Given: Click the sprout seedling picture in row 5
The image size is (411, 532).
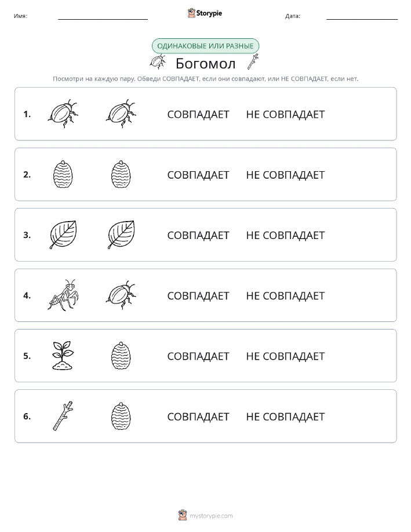Looking at the screenshot, I should [x=63, y=356].
